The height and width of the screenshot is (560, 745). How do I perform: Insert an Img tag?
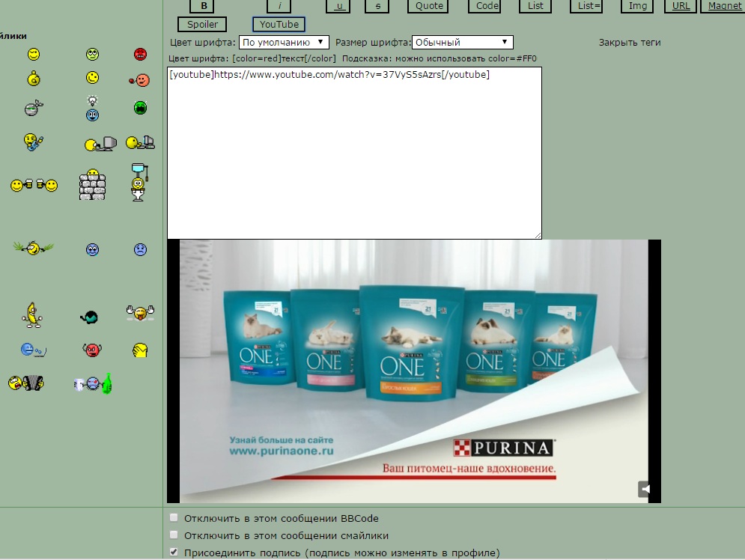(638, 6)
